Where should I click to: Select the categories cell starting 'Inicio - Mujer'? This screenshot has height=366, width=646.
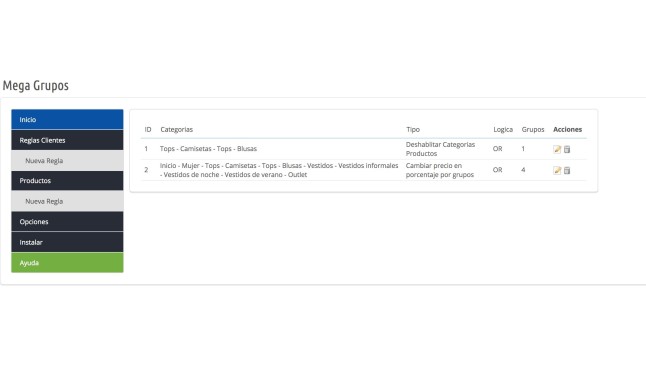[x=279, y=170]
